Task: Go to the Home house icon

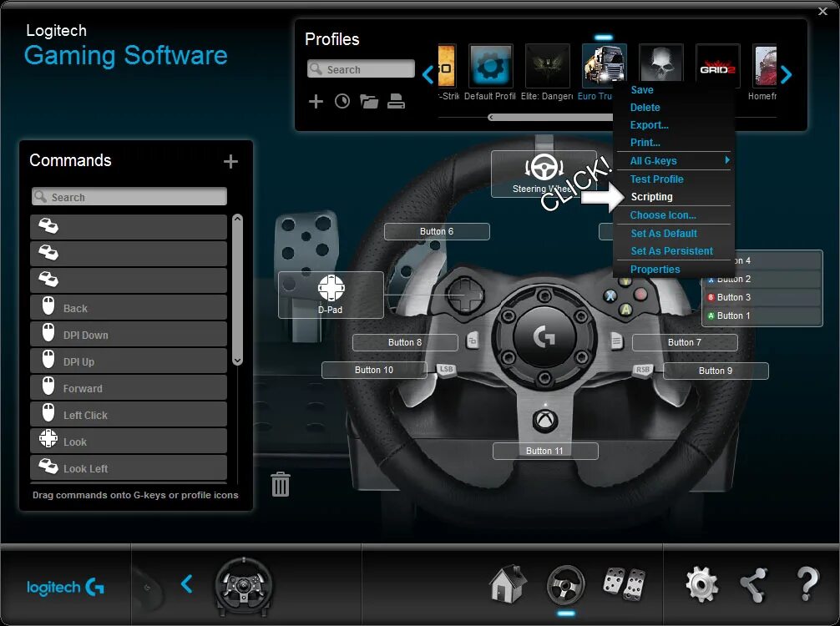Action: pyautogui.click(x=508, y=583)
